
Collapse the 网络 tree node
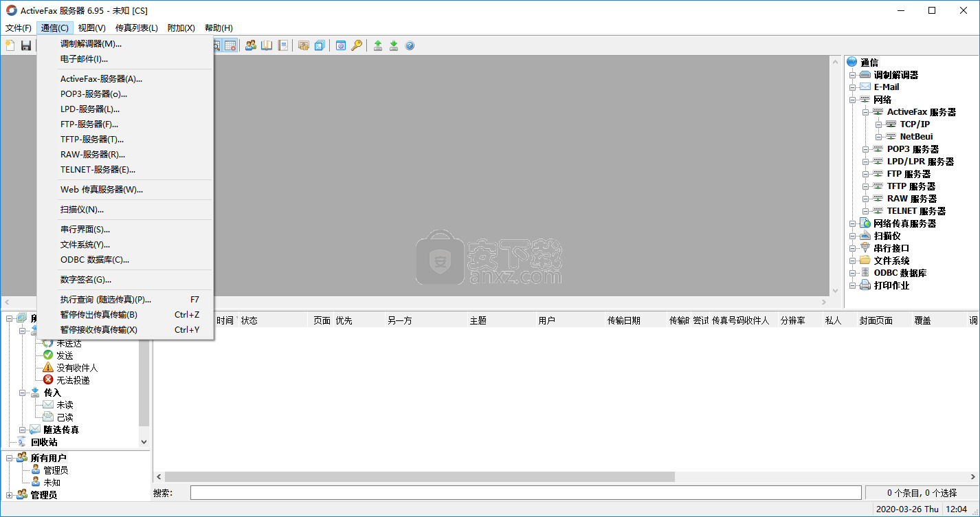(x=853, y=100)
